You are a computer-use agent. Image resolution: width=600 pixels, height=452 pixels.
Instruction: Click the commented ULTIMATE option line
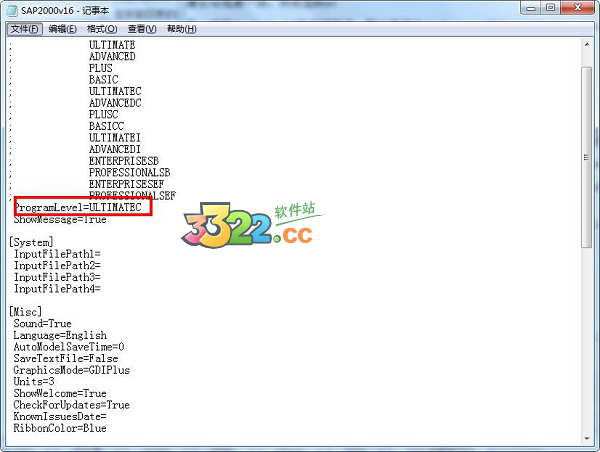112,45
